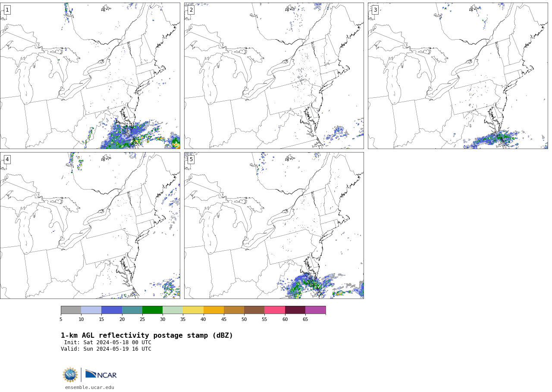Click the number 5 panel label
Viewport: 552px width, 392px height.
click(x=191, y=159)
